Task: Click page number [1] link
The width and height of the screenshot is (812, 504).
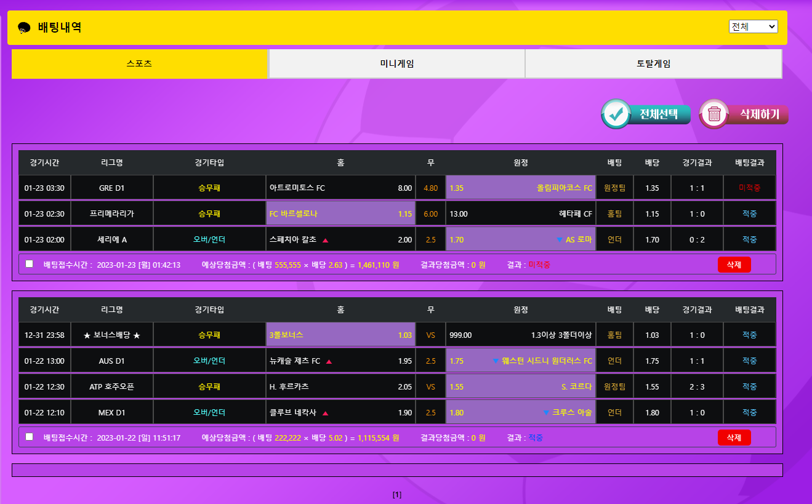Action: (397, 495)
